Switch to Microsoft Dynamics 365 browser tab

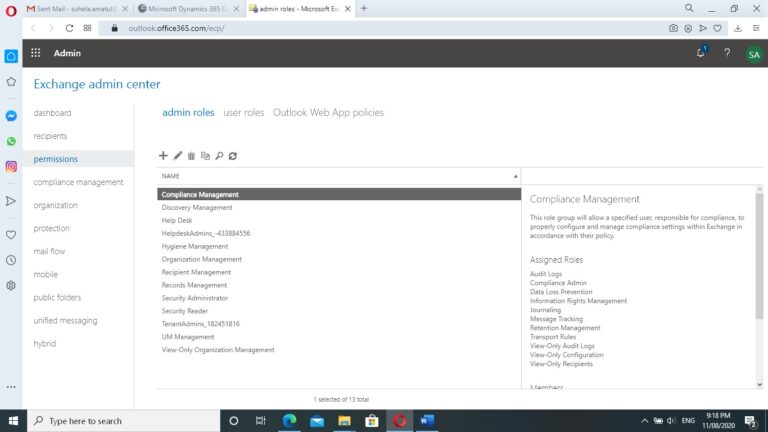(187, 9)
